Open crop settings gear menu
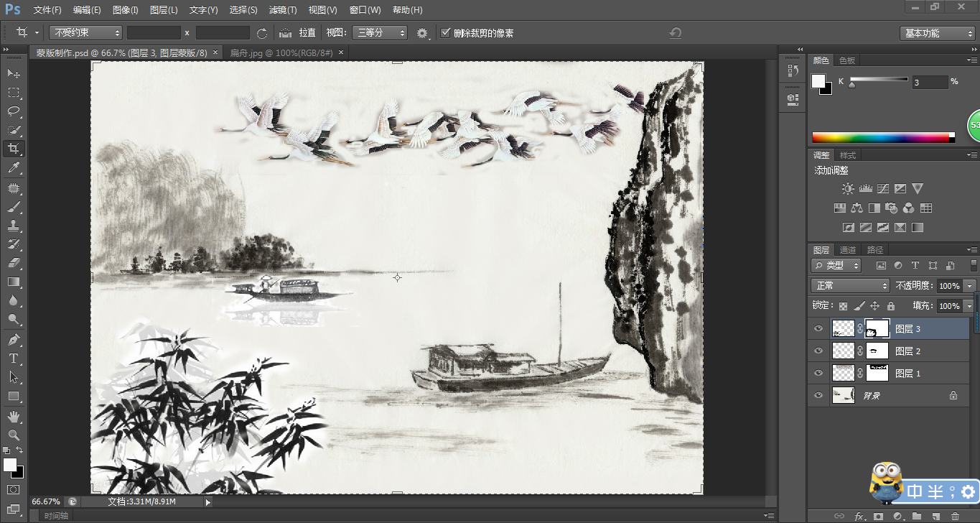The image size is (980, 523). click(x=422, y=32)
